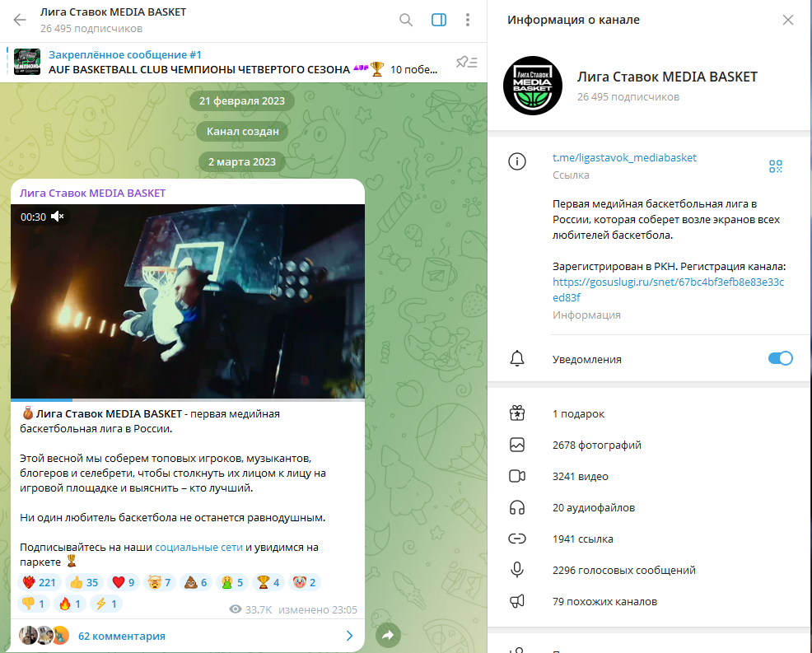
Task: Click the megaphone icon for similar channels
Action: [x=517, y=601]
